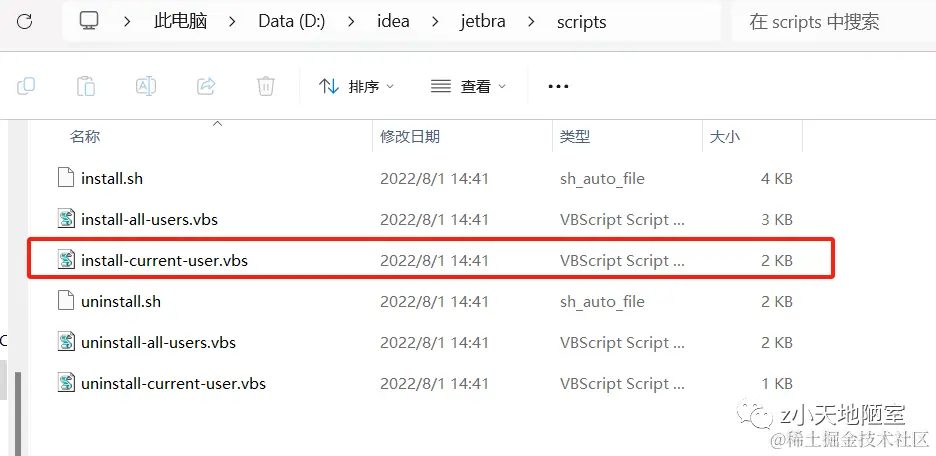Select the file uninstall-all-users.vbs
The width and height of the screenshot is (936, 456).
coord(158,343)
